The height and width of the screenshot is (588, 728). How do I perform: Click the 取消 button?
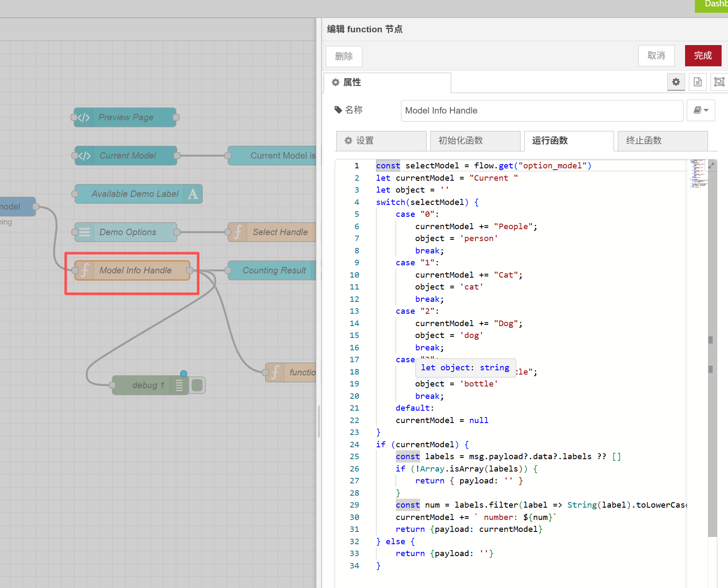tap(656, 56)
